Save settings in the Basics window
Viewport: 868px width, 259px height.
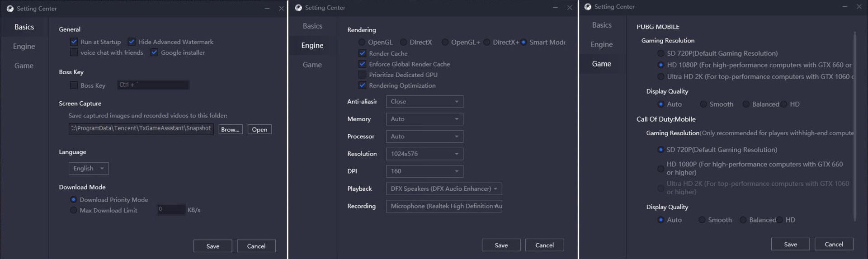213,246
